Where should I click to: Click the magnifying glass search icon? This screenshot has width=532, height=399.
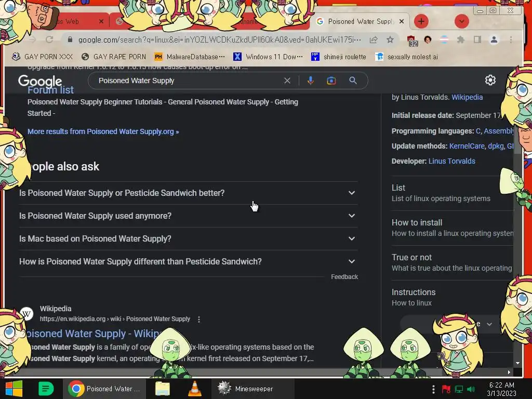(353, 81)
